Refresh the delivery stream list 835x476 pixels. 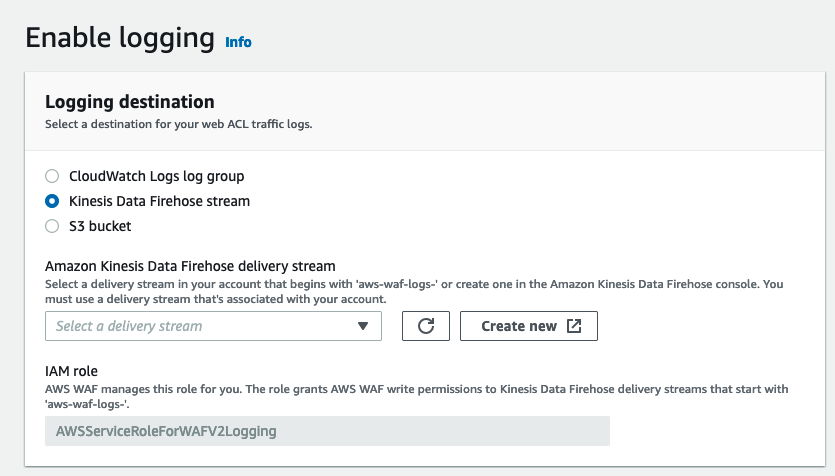[x=425, y=326]
